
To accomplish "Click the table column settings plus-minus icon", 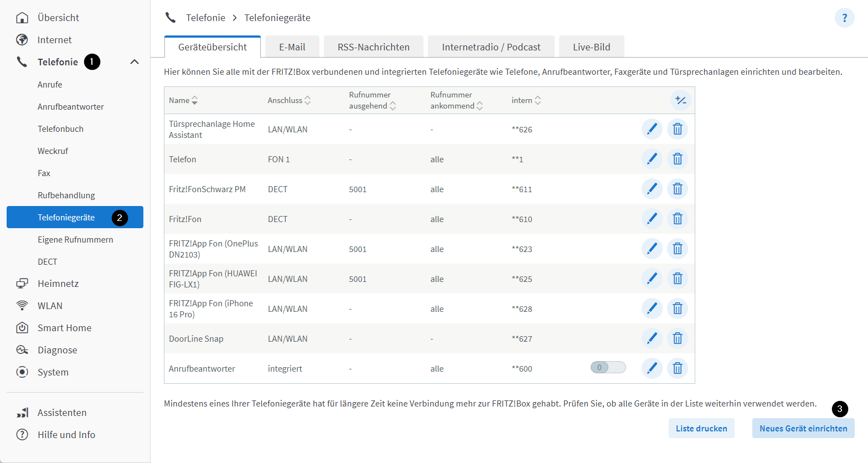I will pos(680,100).
